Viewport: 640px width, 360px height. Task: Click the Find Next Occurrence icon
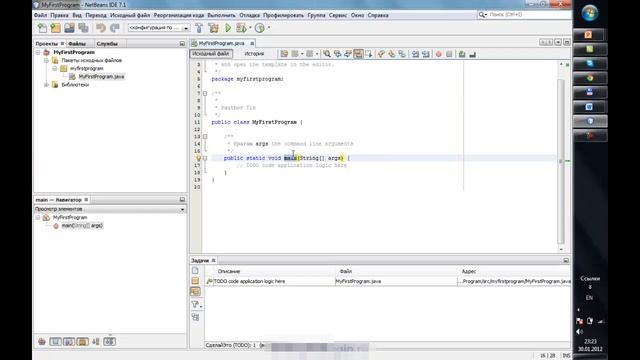[x=348, y=54]
